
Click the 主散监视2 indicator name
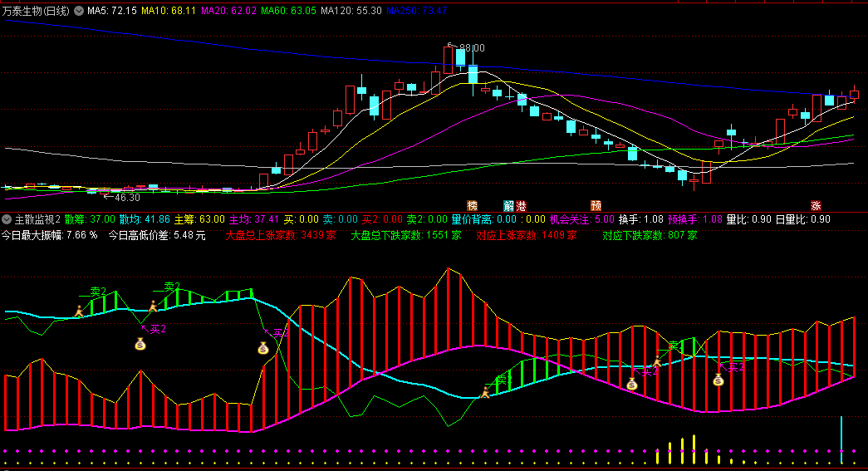pyautogui.click(x=37, y=220)
